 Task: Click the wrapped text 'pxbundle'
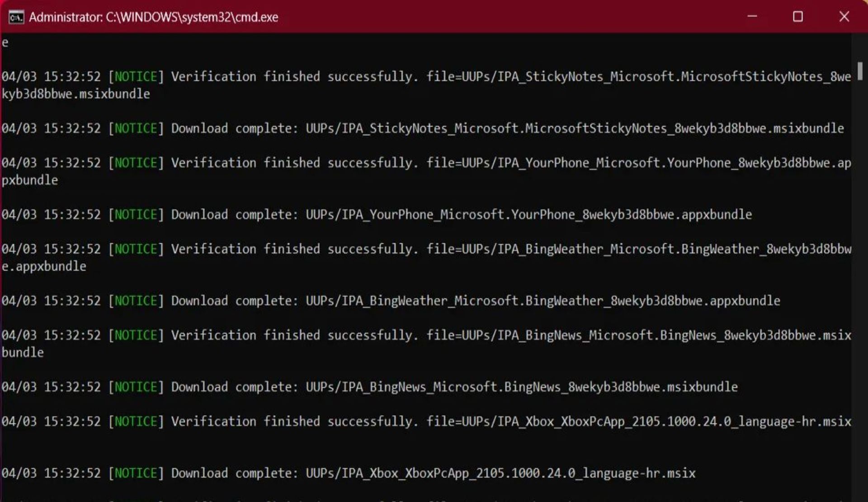pyautogui.click(x=30, y=180)
